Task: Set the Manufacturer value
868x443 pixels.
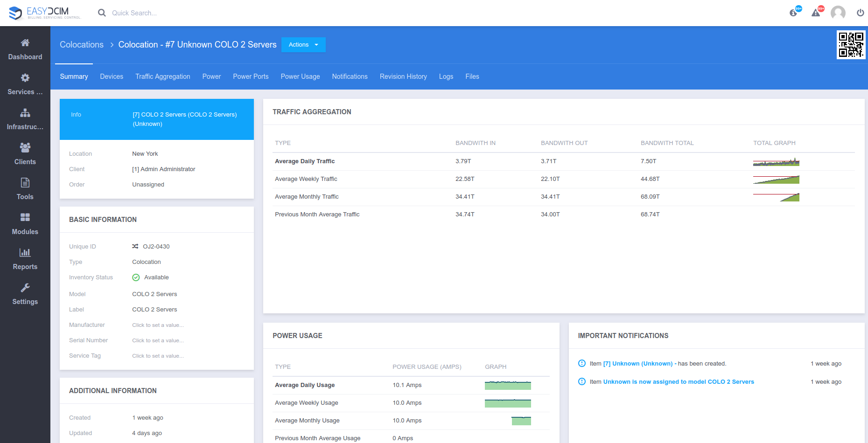Action: pyautogui.click(x=158, y=325)
